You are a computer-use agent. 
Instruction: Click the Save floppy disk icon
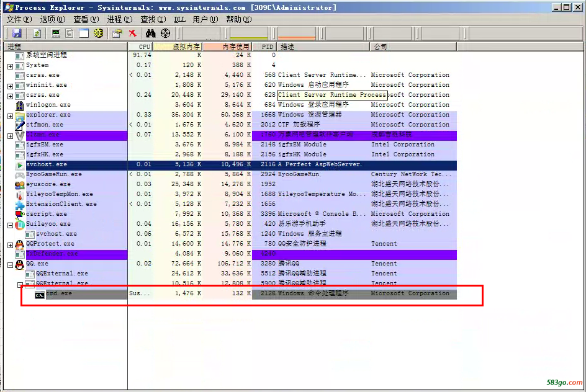click(17, 33)
